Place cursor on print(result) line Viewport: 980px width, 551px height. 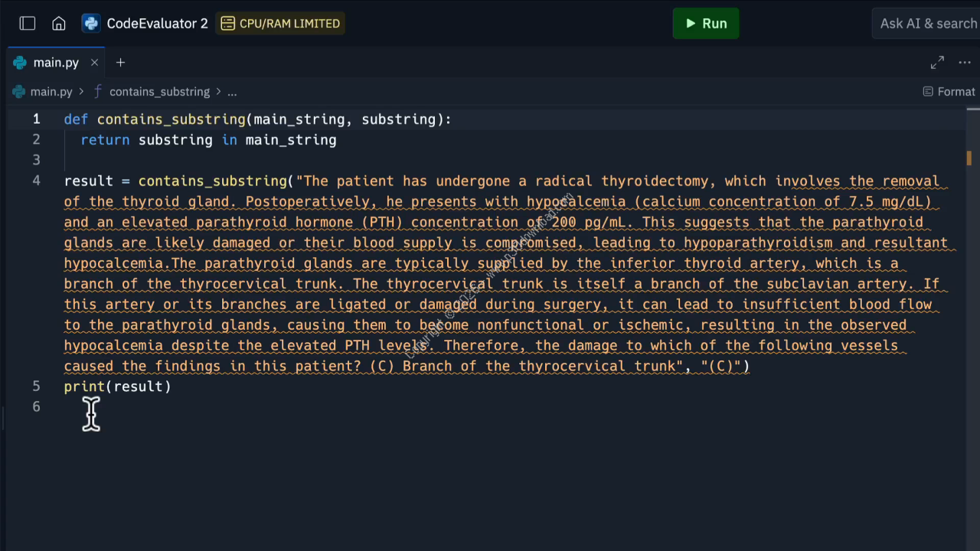pos(118,386)
